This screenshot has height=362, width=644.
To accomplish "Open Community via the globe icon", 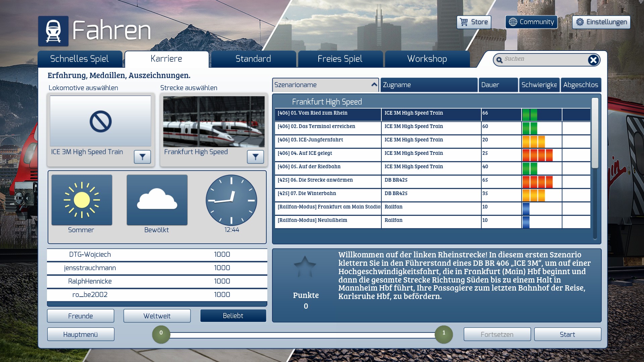I will click(x=513, y=22).
